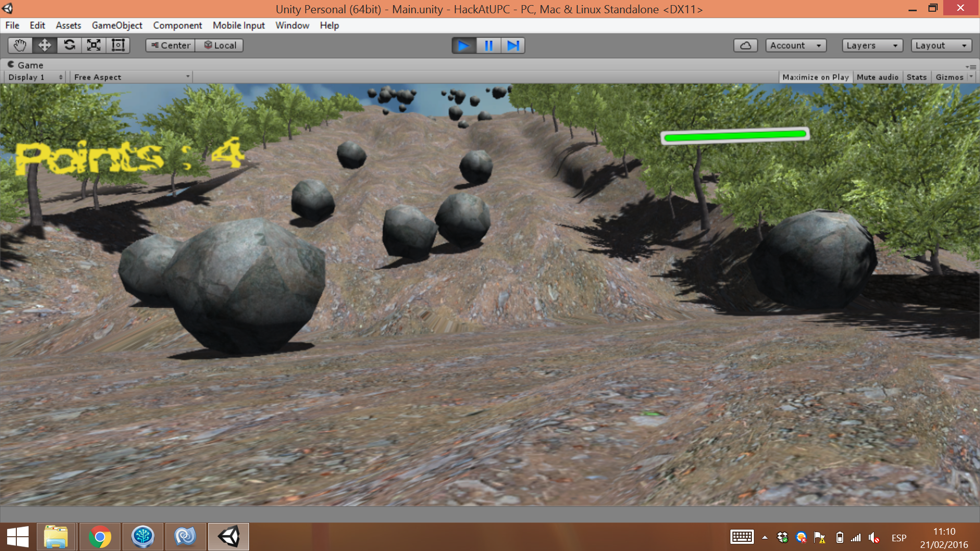Toggle Mute audio in Game view
The height and width of the screenshot is (551, 980).
coord(877,77)
